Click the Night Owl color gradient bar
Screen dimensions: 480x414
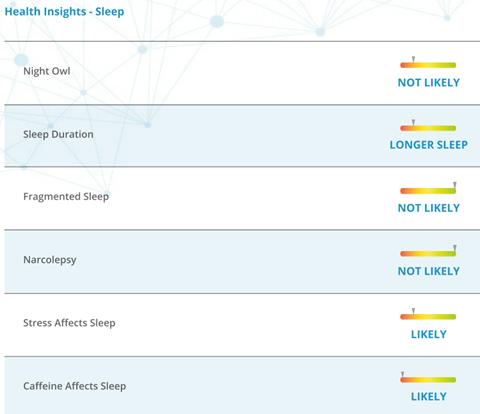tap(428, 65)
